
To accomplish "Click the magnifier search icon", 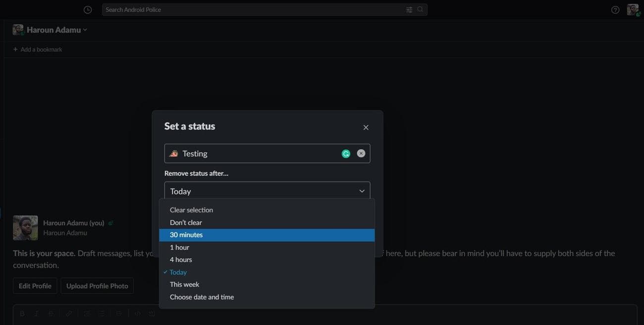I will (420, 9).
